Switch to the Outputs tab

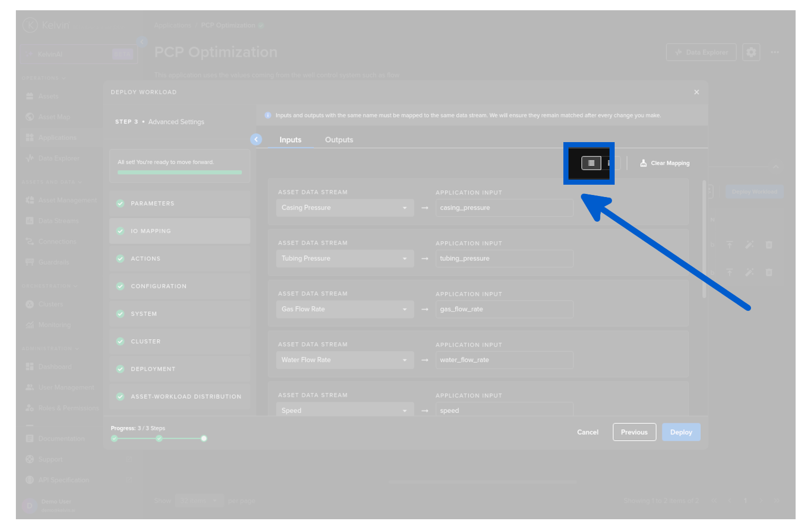click(339, 140)
